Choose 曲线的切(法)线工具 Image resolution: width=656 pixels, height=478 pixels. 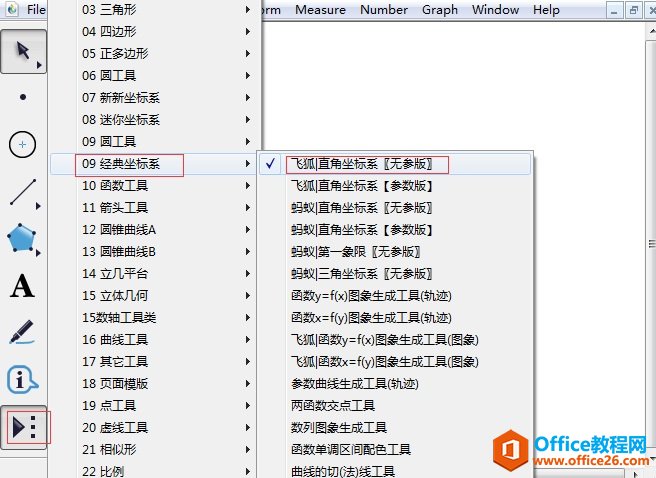pos(395,470)
